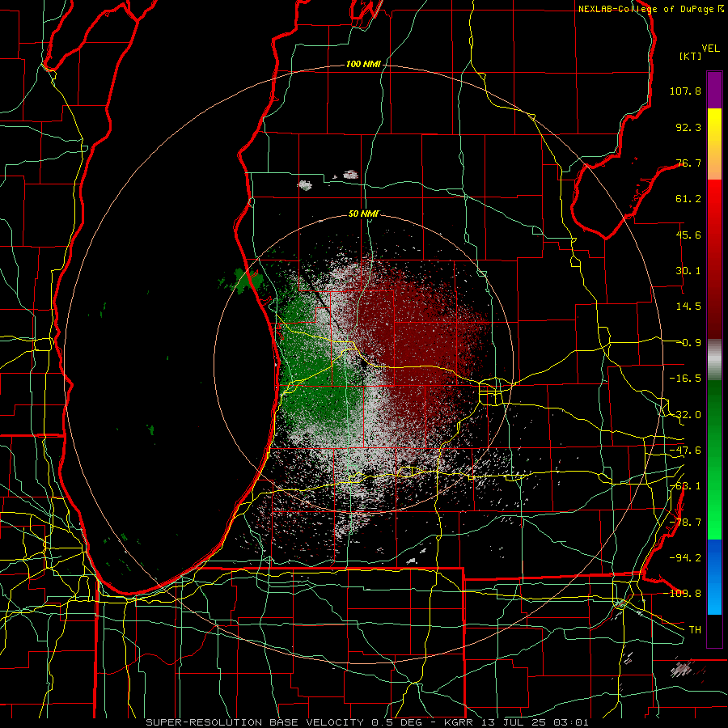The image size is (728, 728).
Task: Click the -0.9 velocity scale value
Action: 688,343
